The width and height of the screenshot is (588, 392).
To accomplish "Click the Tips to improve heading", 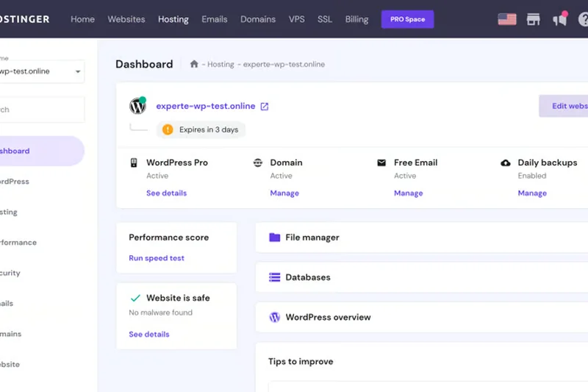I will (x=301, y=362).
